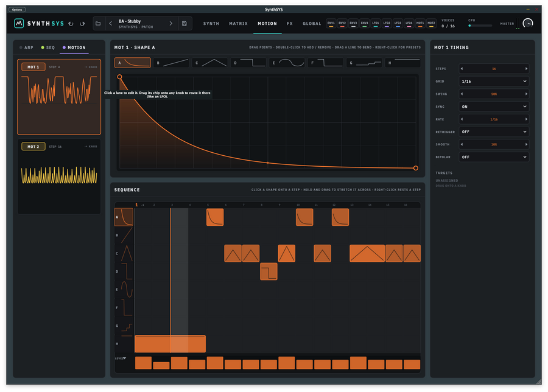Switch to the GLOBAL tab
This screenshot has height=392, width=548.
tap(312, 23)
